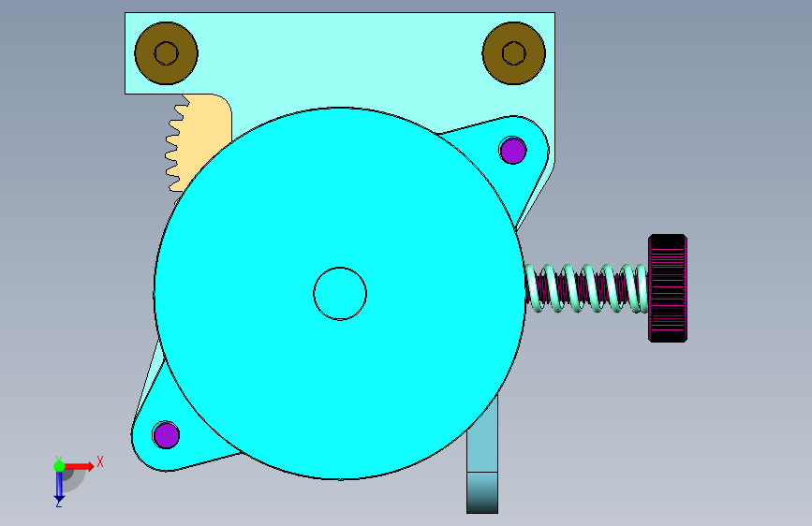Pick the lower-left purple mounting pin

(166, 435)
